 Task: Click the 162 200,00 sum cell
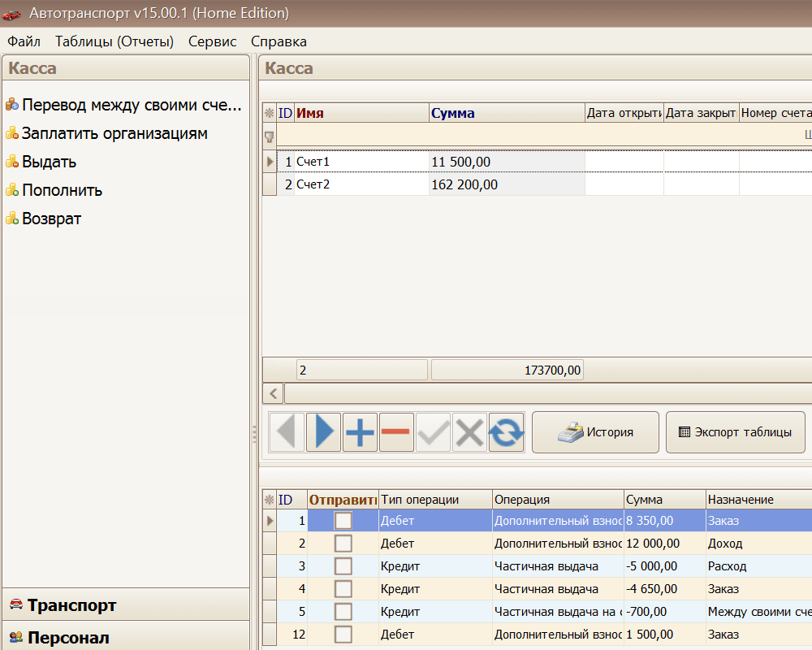coord(507,184)
